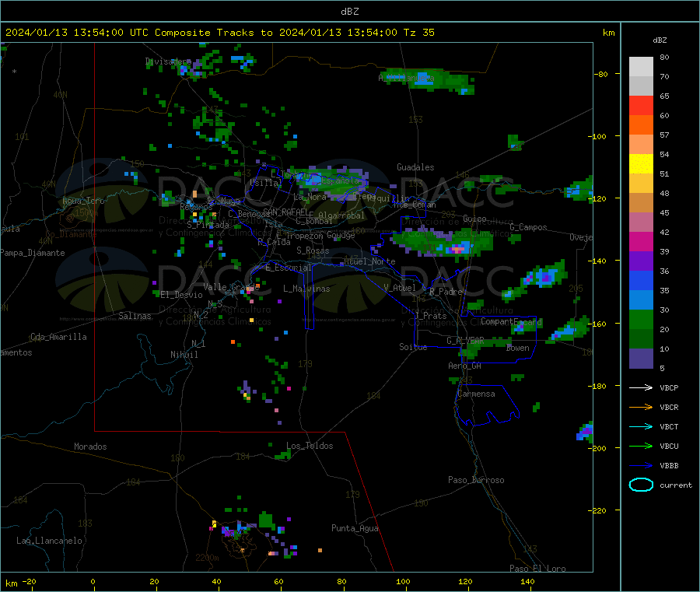Pick the green 30 dBZ color swatch
This screenshot has width=700, height=592.
[641, 319]
